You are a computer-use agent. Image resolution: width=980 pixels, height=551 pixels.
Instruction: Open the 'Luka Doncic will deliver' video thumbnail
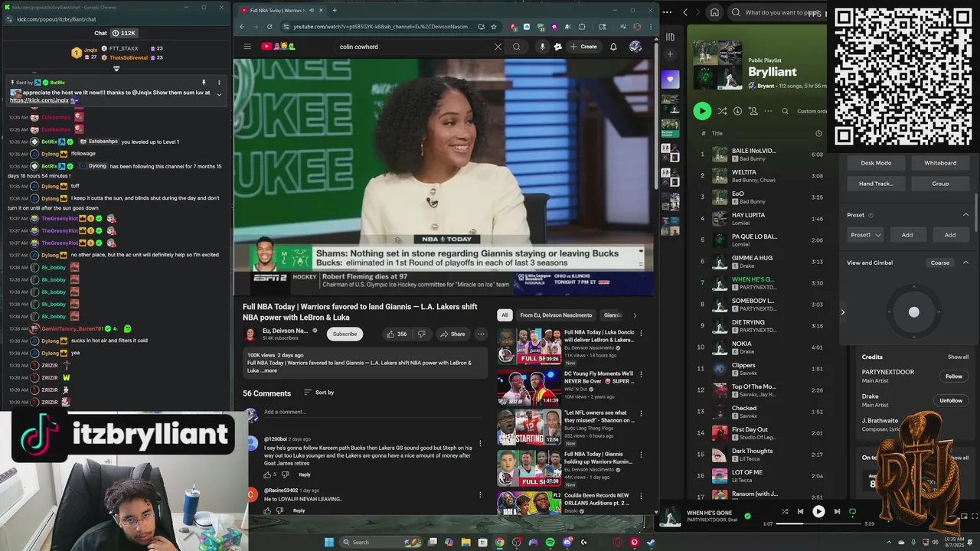[529, 346]
